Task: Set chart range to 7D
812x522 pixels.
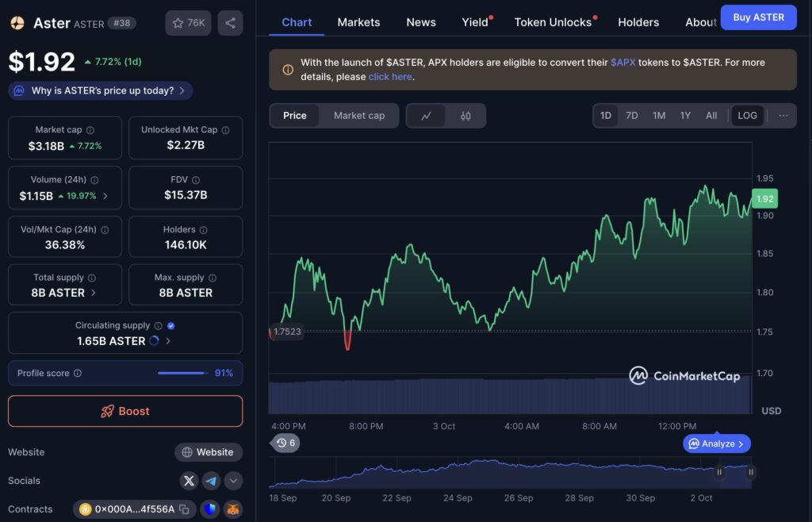Action: click(x=632, y=116)
